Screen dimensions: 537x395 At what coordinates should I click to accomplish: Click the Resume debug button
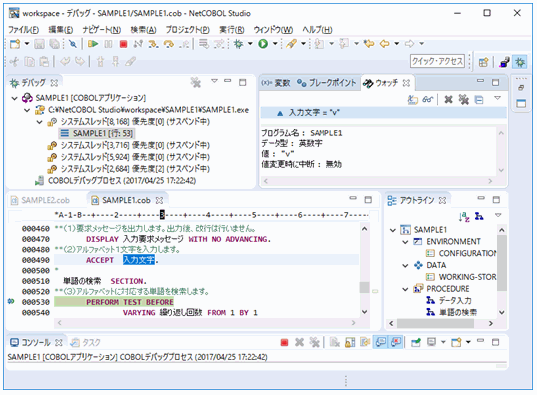(93, 44)
